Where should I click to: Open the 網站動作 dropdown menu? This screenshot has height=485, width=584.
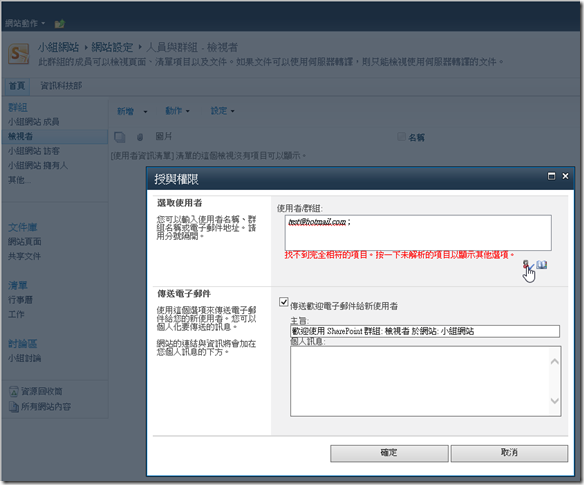tap(25, 23)
